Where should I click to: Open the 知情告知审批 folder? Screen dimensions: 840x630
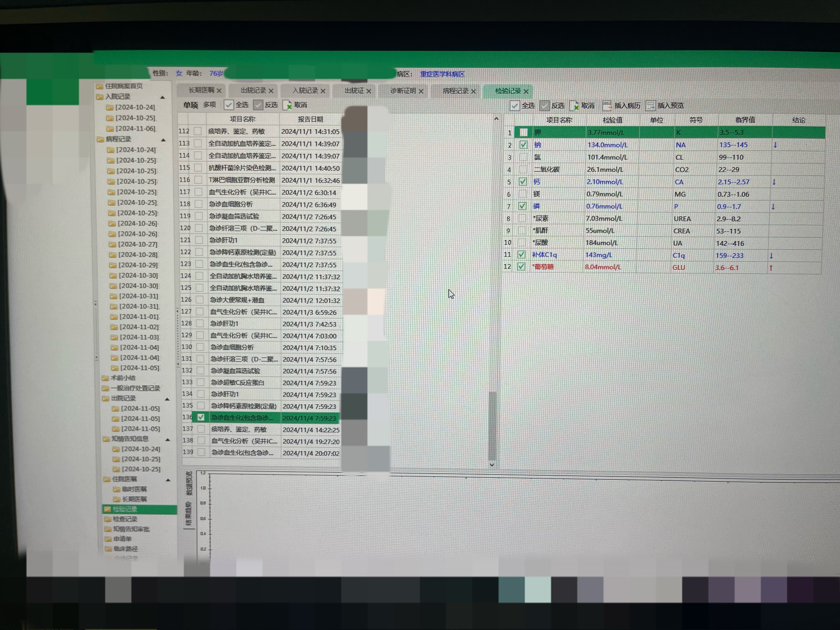click(127, 529)
